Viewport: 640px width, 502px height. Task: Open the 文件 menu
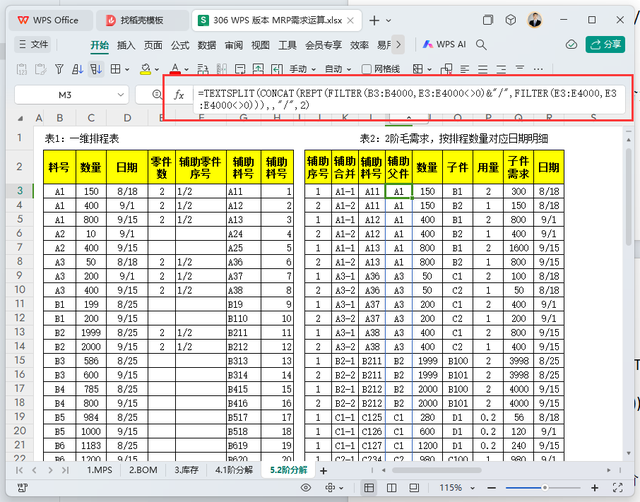(33, 44)
